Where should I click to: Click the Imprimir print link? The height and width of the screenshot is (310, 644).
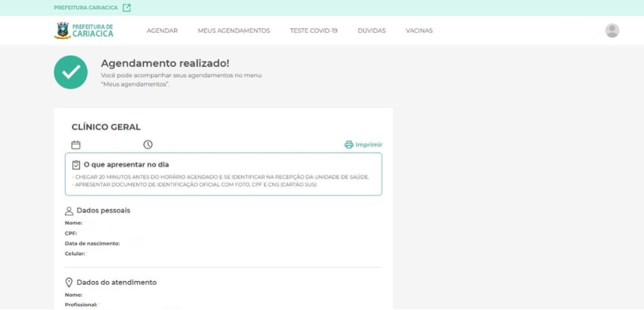364,145
